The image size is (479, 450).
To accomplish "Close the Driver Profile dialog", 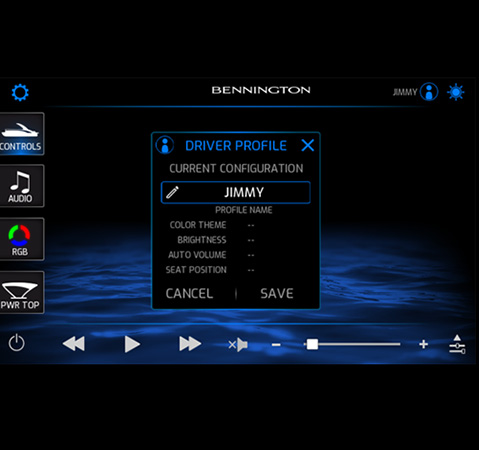I will pos(307,145).
